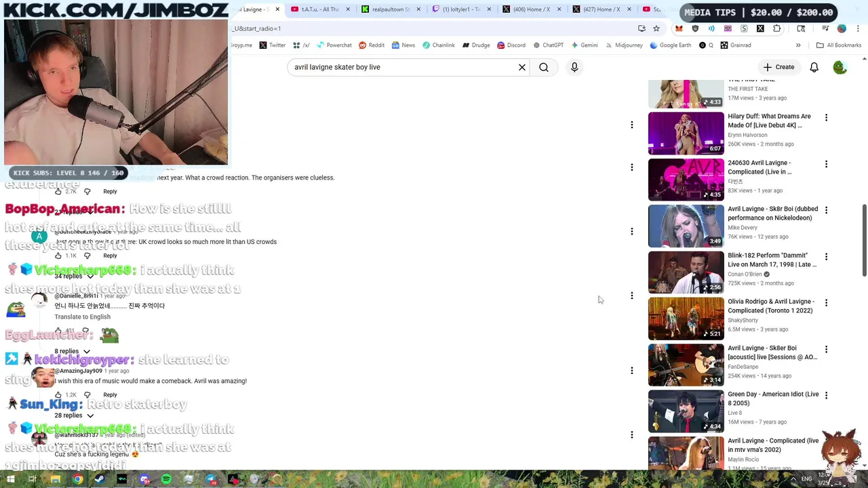Open Chrome from the taskbar
Viewport: 868px width, 488px height.
(77, 479)
